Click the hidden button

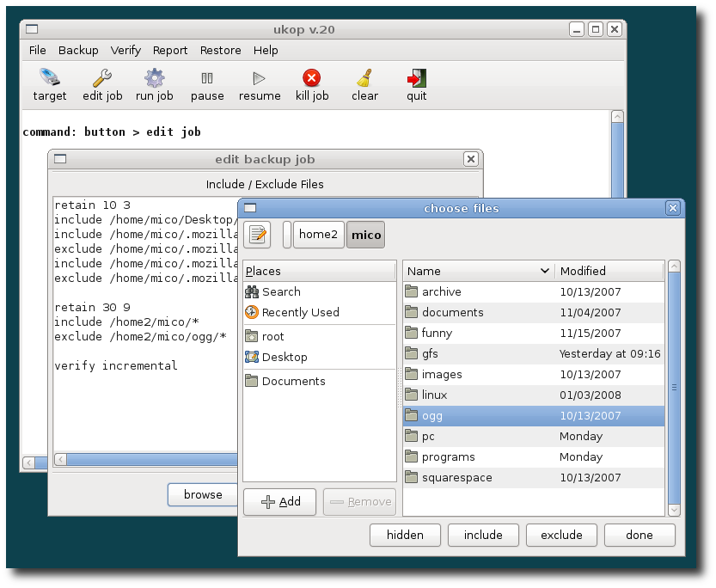point(405,535)
